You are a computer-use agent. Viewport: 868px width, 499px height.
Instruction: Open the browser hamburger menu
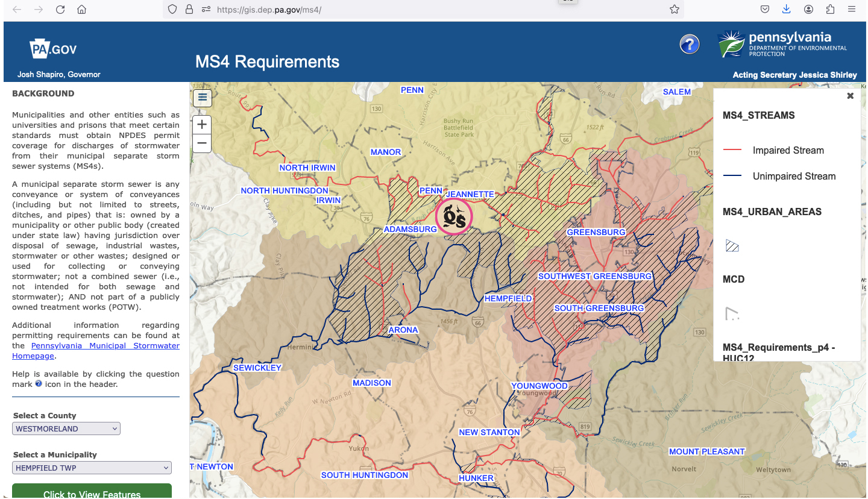pyautogui.click(x=851, y=10)
